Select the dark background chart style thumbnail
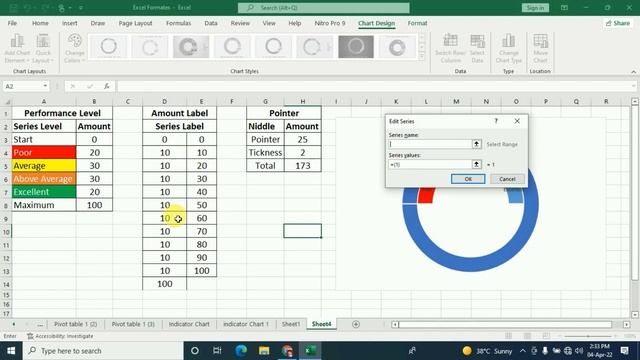 point(356,47)
